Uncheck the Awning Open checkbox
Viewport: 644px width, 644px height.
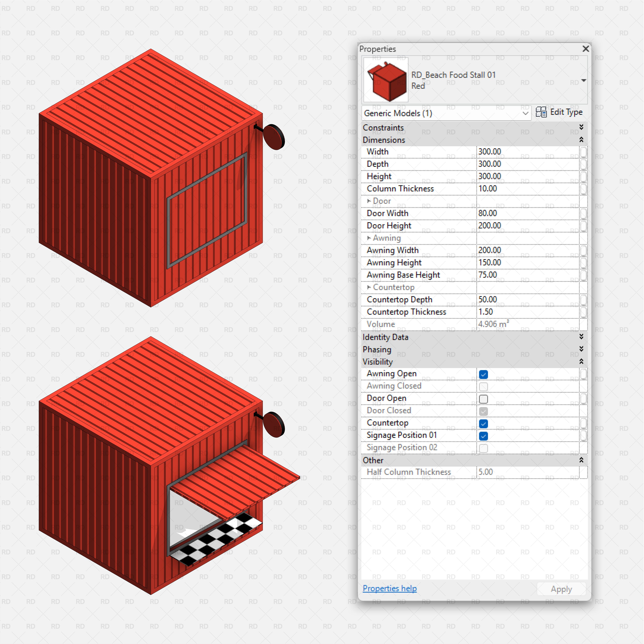tap(483, 374)
